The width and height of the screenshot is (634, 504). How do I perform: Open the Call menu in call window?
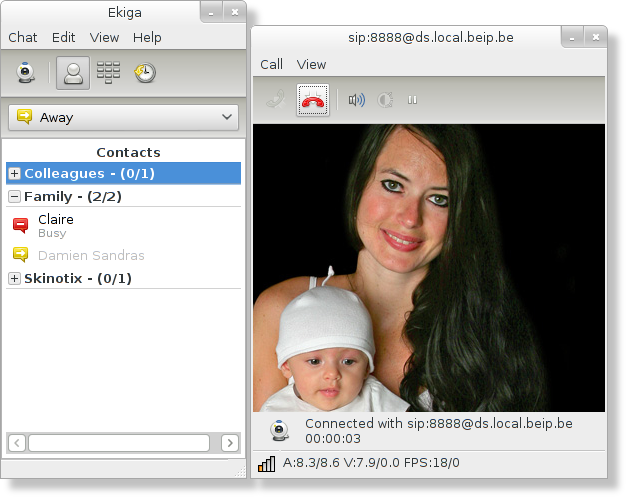(271, 64)
